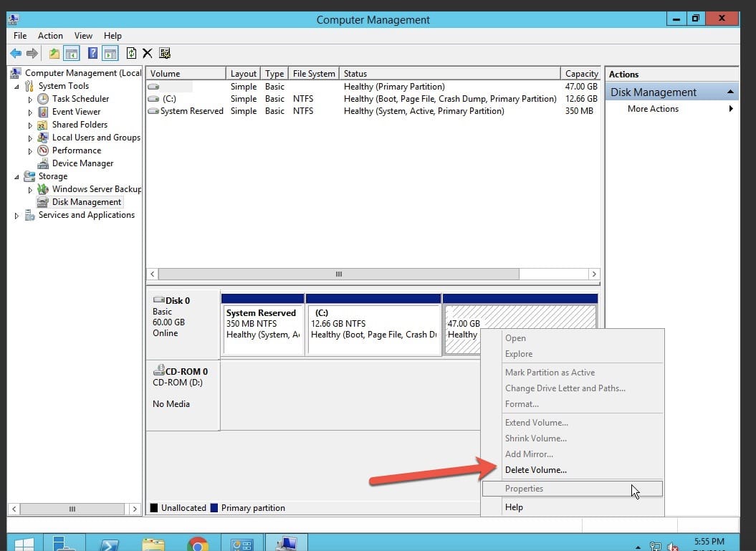
Task: Click the Properties toolbar icon after the X
Action: point(165,53)
